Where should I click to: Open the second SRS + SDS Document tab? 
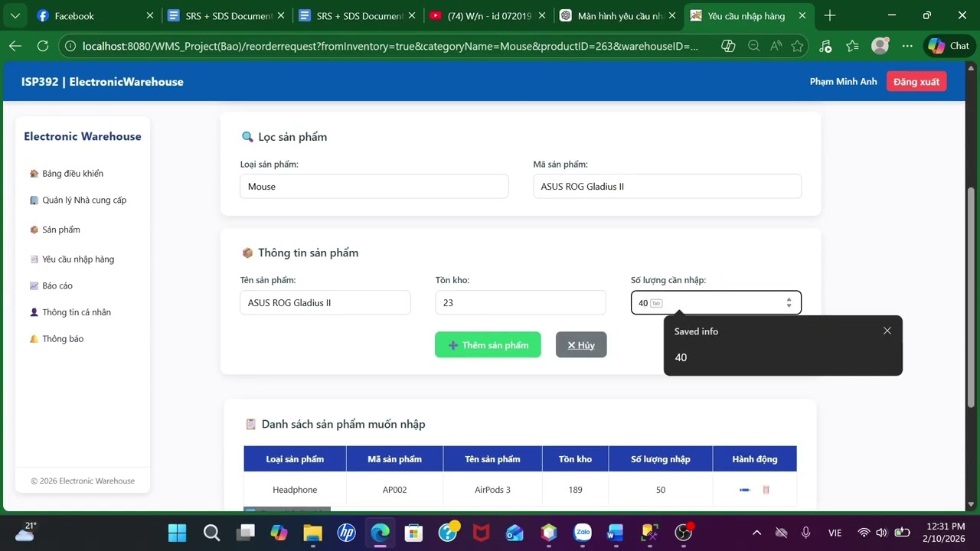click(357, 15)
